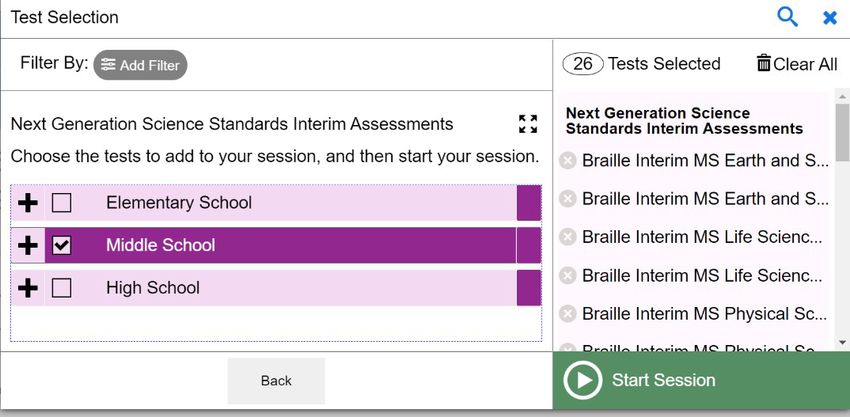The image size is (850, 417).
Task: Remove first Braille Interim MS Earth test
Action: pyautogui.click(x=568, y=161)
